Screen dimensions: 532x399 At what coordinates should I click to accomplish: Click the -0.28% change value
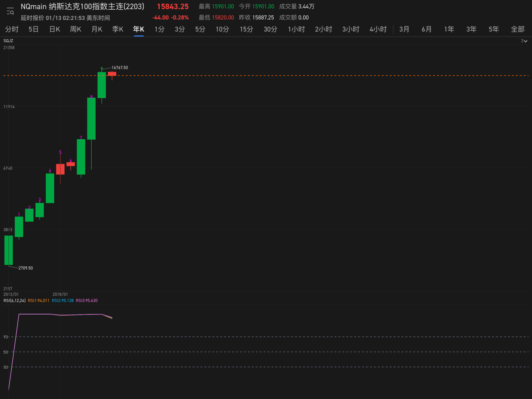point(180,18)
